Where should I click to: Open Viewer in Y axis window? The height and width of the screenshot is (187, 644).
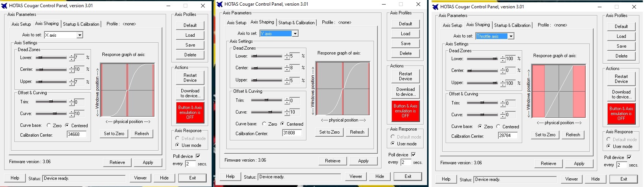(x=356, y=176)
